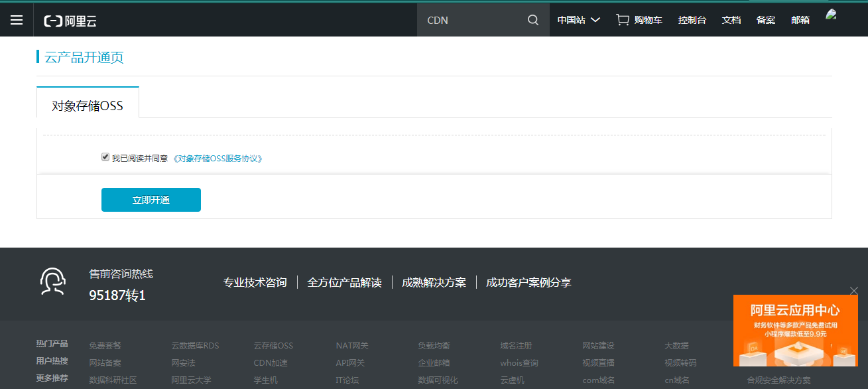Click the 立即开通 button
868x389 pixels.
151,200
